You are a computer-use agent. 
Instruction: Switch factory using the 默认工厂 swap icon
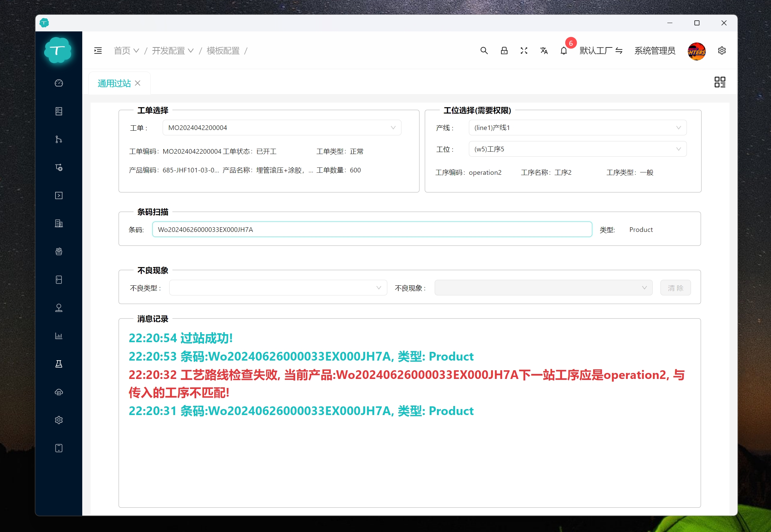coord(620,51)
